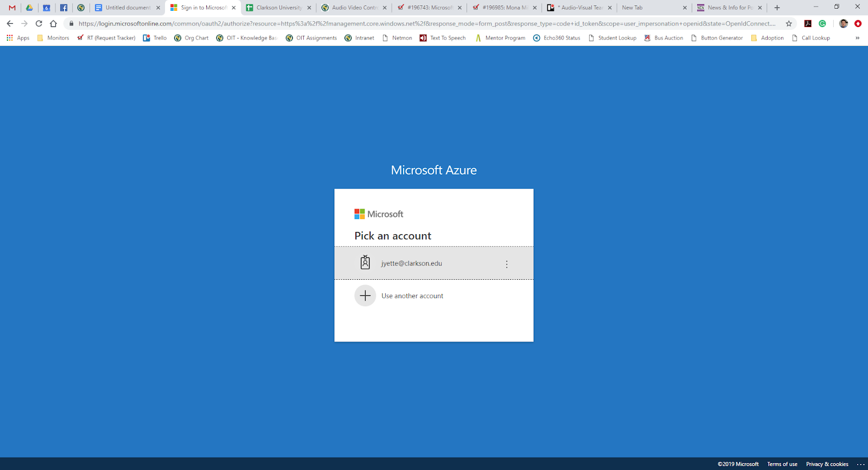Go forward in browser history
This screenshot has width=868, height=470.
tap(24, 23)
